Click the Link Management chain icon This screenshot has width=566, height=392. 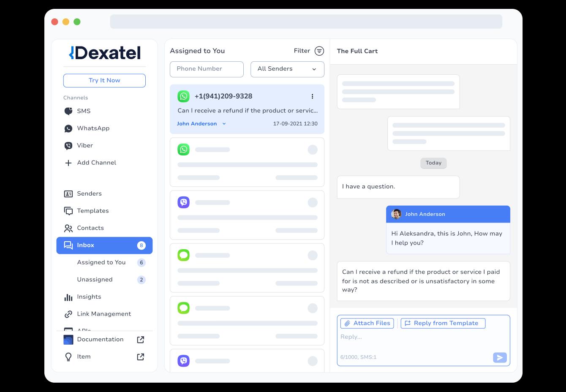68,314
